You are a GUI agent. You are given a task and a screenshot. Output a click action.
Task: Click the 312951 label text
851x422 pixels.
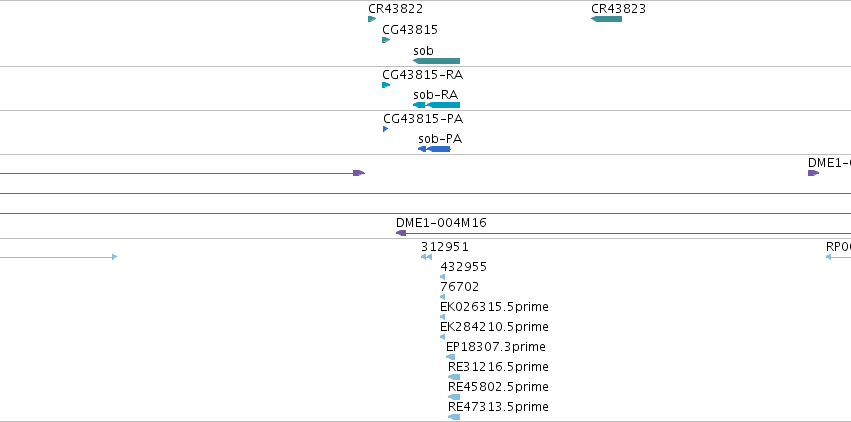444,247
